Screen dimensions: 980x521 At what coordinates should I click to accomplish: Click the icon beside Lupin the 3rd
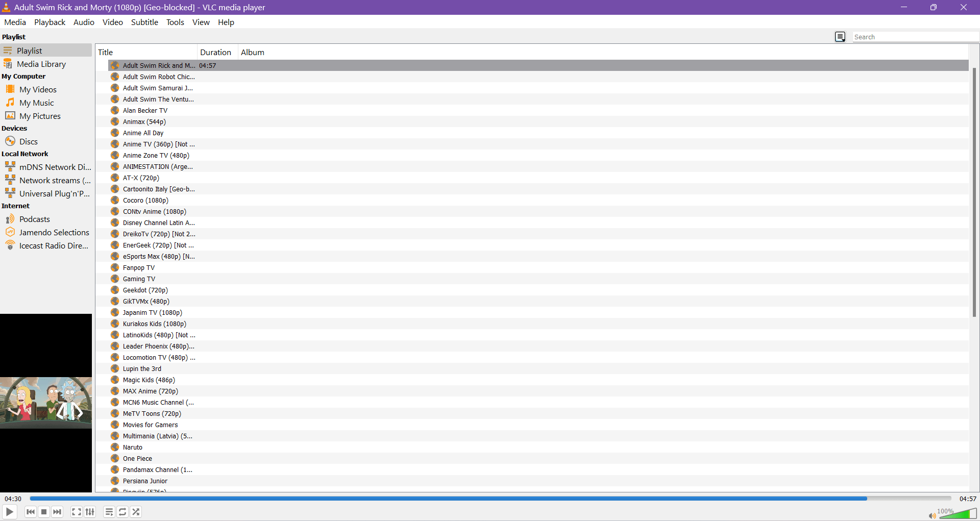115,368
